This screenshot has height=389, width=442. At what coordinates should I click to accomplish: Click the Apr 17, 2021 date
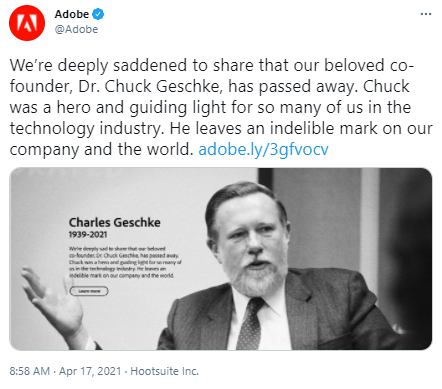[90, 371]
